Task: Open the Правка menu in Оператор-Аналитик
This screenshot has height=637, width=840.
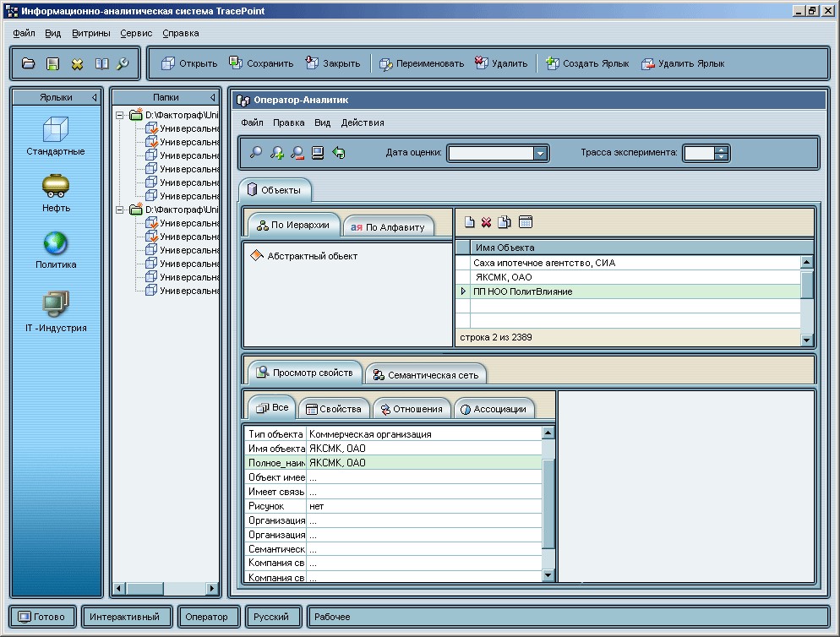Action: tap(289, 122)
